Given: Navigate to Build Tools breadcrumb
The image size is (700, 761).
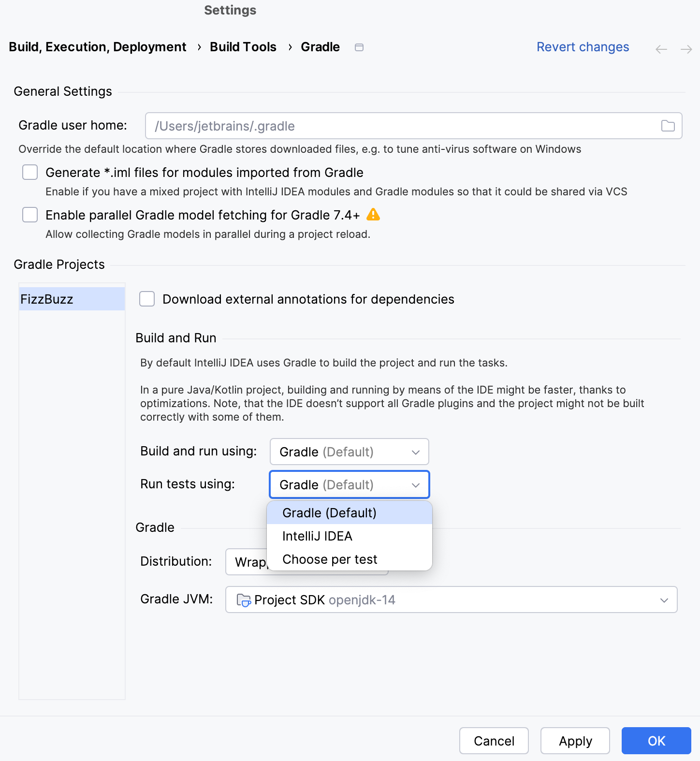Looking at the screenshot, I should tap(243, 47).
